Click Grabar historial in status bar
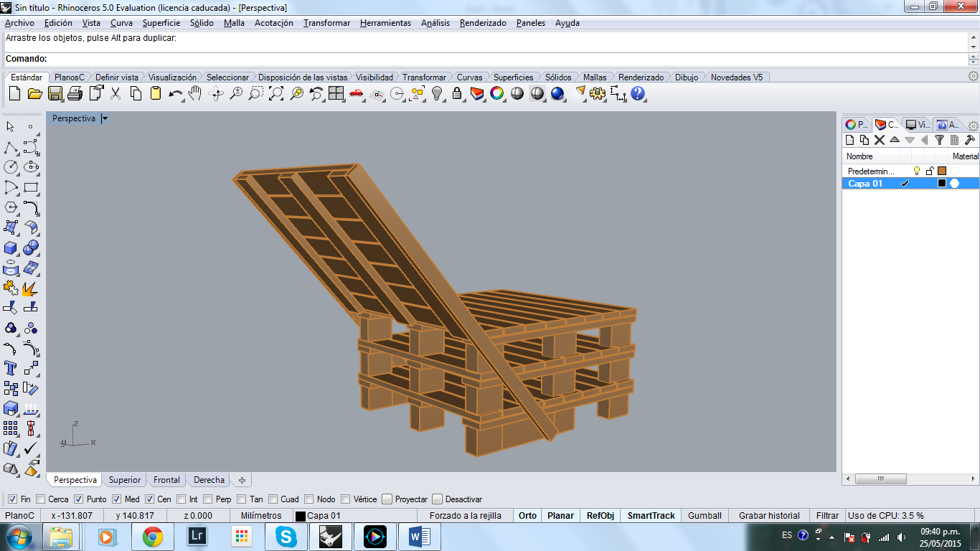This screenshot has width=980, height=551. pyautogui.click(x=769, y=515)
